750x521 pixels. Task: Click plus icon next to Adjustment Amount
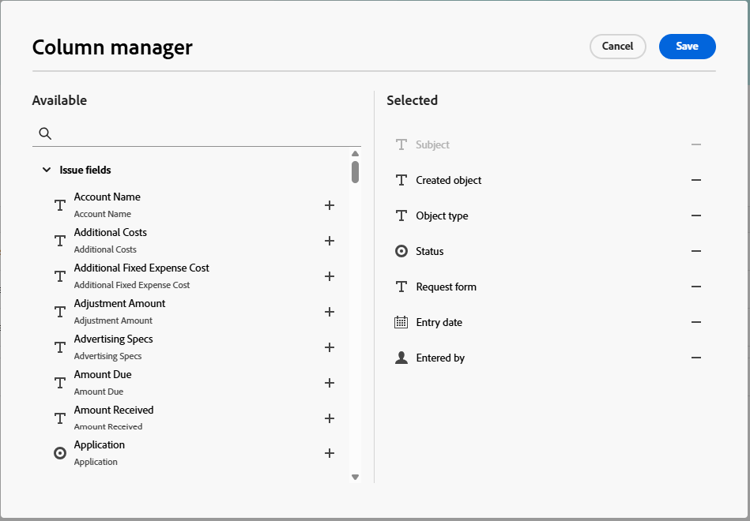tap(329, 312)
